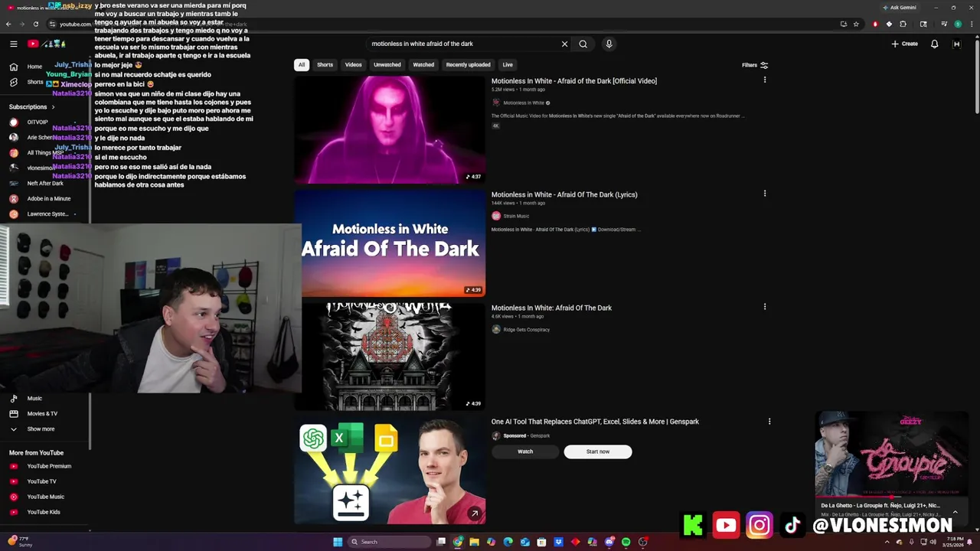Open the Motionless In White channel link
Screen dimensions: 980x551
point(524,103)
